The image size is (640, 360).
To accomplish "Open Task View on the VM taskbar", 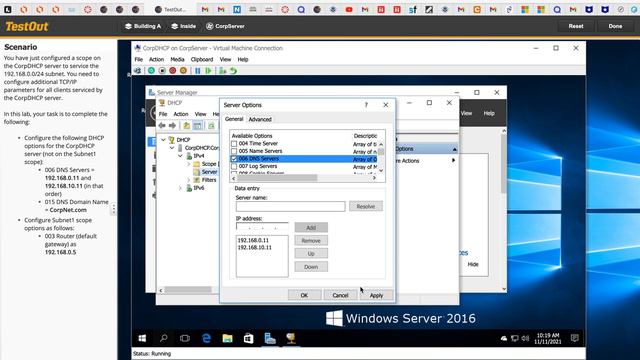I will point(185,338).
